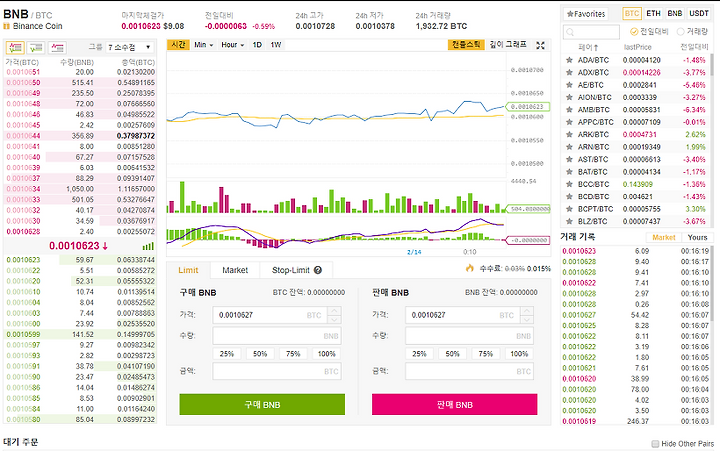Viewport: 720px width, 451px height.
Task: Search pairs with magnifier icon
Action: 570,32
